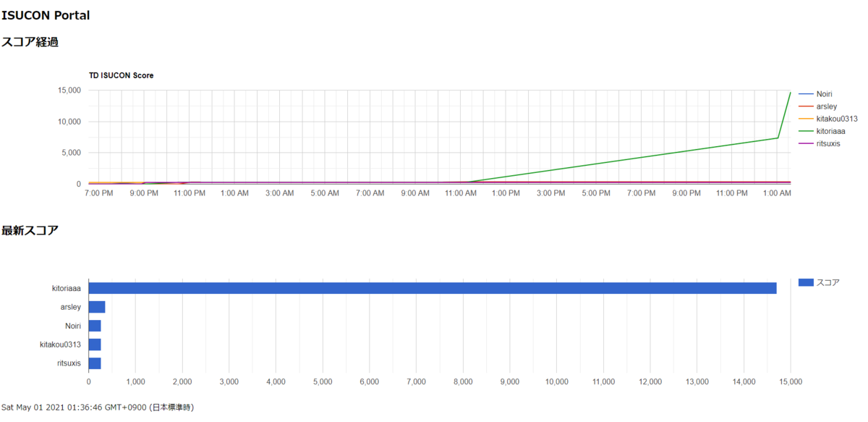868x422 pixels.
Task: Click the 15,000 x-axis label on bar chart
Action: click(x=790, y=381)
